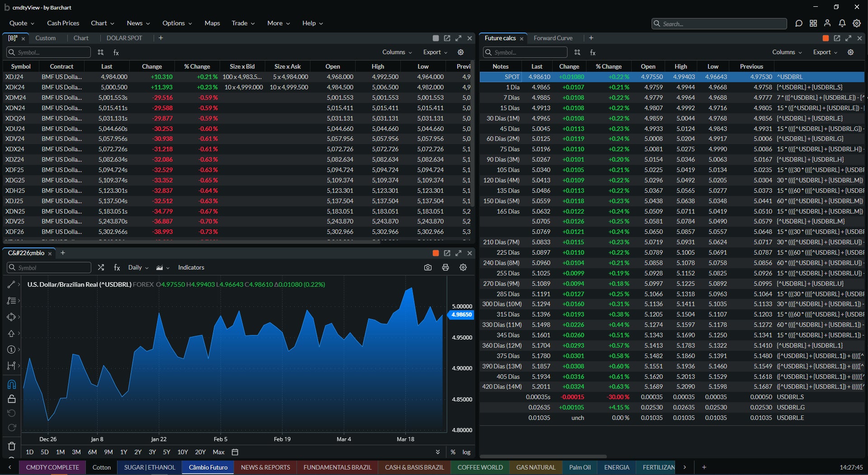Focus the global Search field in header
The height and width of the screenshot is (475, 868).
coord(719,23)
